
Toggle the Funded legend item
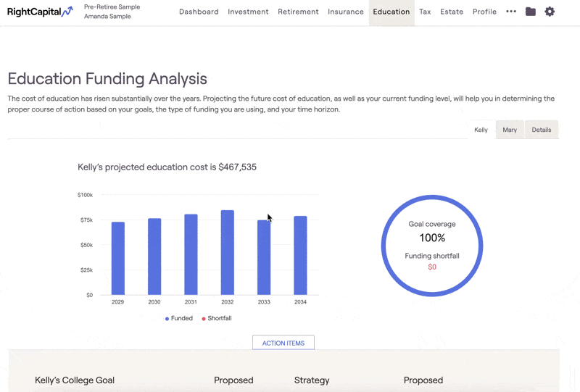pos(179,319)
